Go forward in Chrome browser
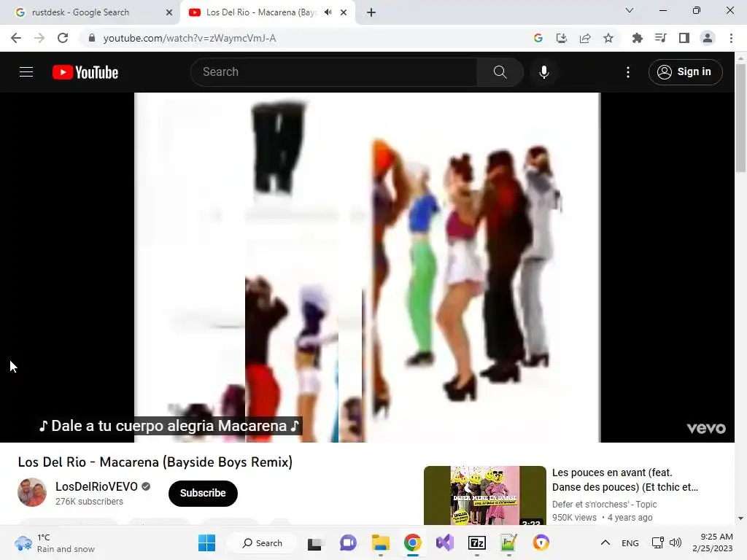The width and height of the screenshot is (747, 560). tap(39, 38)
